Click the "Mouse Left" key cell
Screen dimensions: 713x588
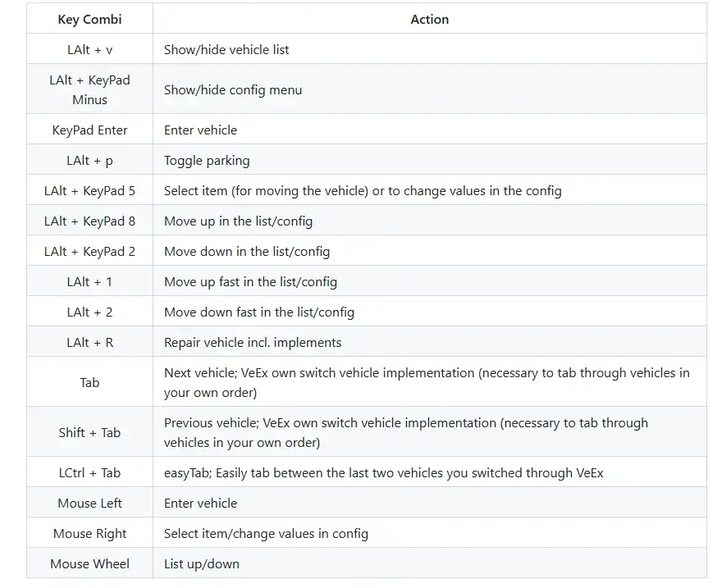[x=89, y=504]
